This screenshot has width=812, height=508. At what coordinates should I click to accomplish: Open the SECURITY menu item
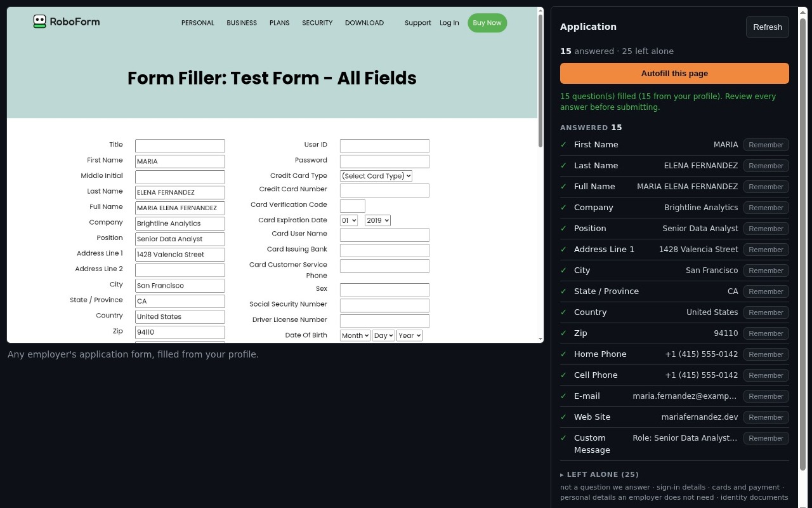(x=317, y=23)
